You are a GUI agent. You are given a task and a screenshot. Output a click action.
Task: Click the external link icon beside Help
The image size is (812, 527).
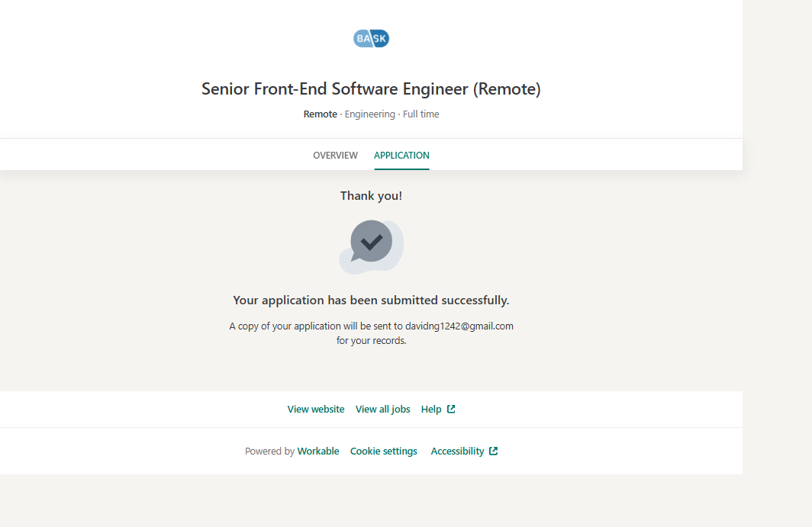(x=451, y=410)
